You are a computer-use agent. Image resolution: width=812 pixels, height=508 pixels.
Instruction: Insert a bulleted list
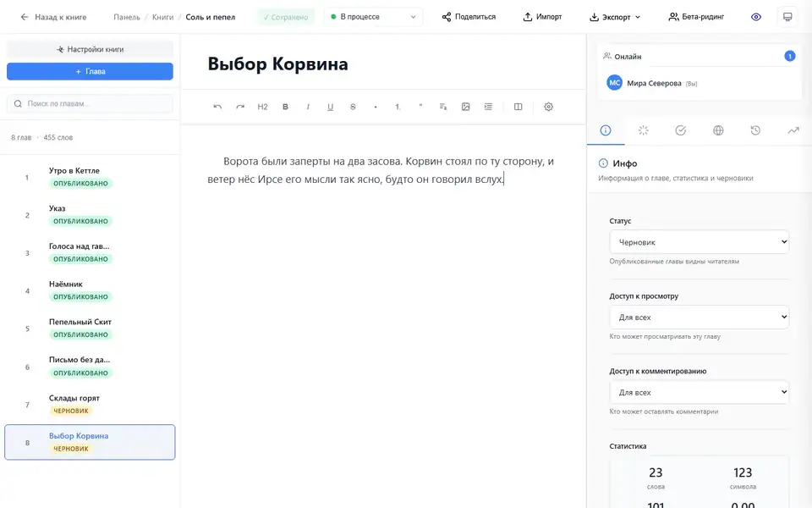click(x=376, y=107)
